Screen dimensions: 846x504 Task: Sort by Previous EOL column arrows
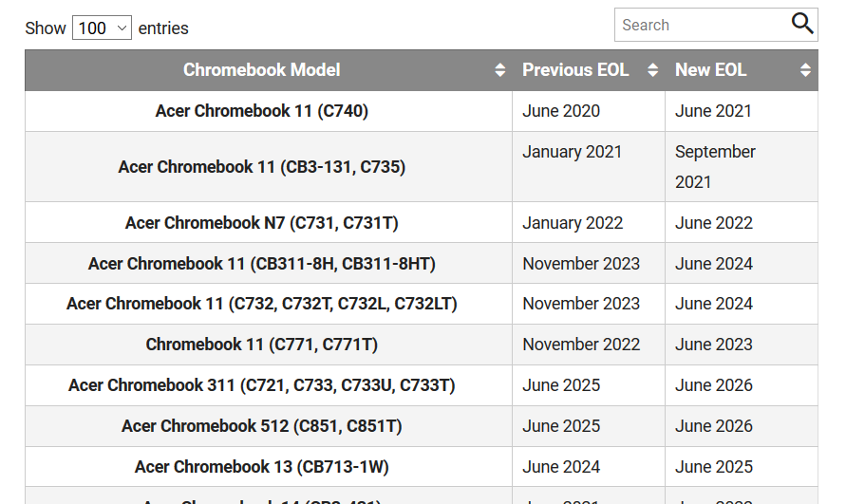(653, 70)
